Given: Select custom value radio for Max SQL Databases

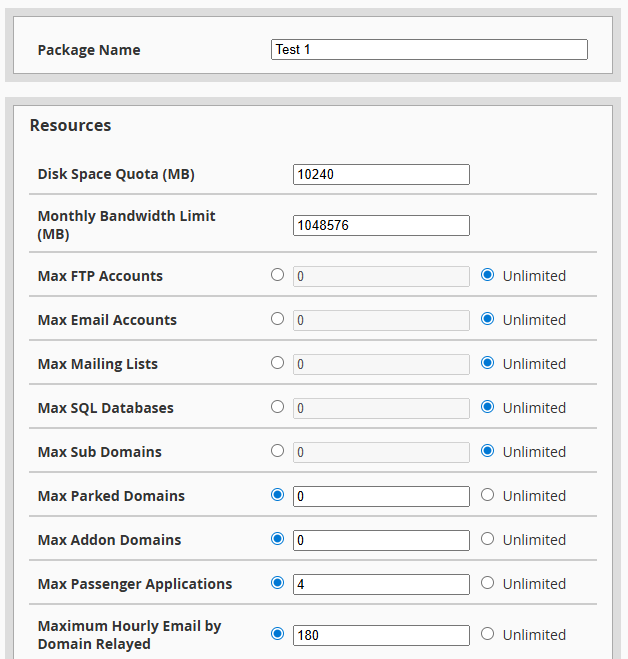Looking at the screenshot, I should tap(277, 407).
